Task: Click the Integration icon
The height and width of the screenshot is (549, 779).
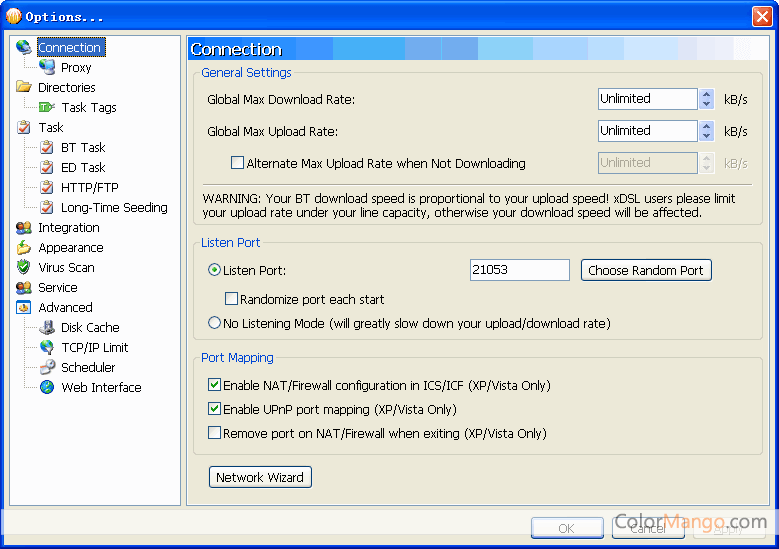Action: click(23, 227)
